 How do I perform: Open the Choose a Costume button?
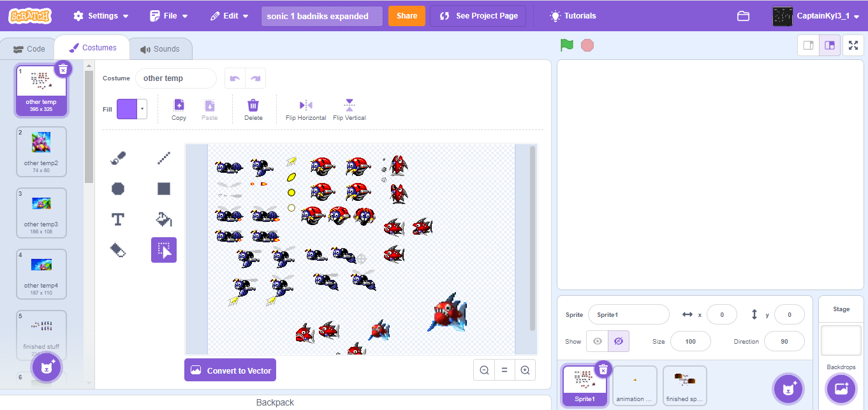(47, 367)
